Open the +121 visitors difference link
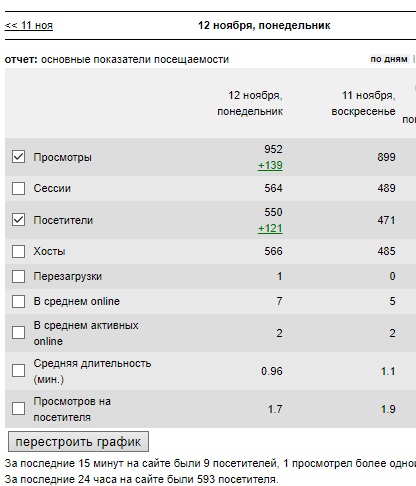 click(x=270, y=229)
